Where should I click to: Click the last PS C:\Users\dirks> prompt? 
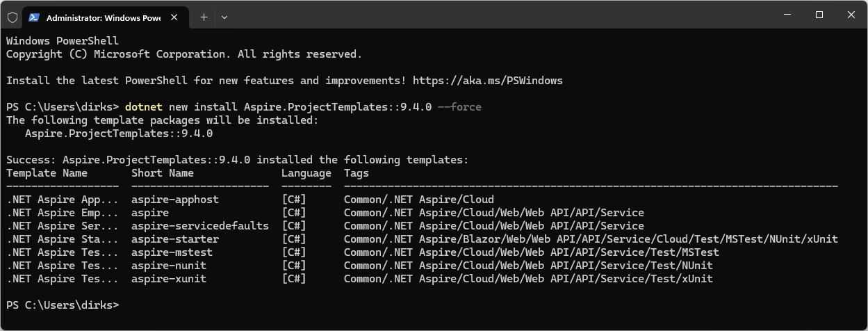63,305
